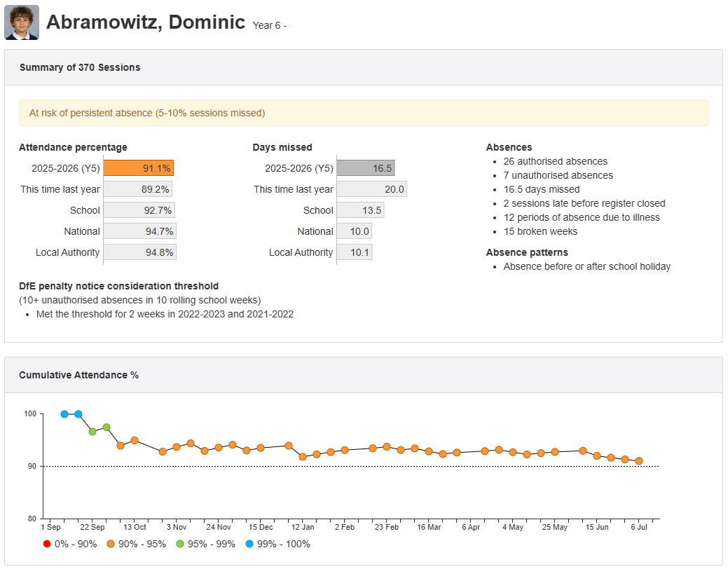Toggle the red 0% - 90% legend swatch

pyautogui.click(x=47, y=544)
